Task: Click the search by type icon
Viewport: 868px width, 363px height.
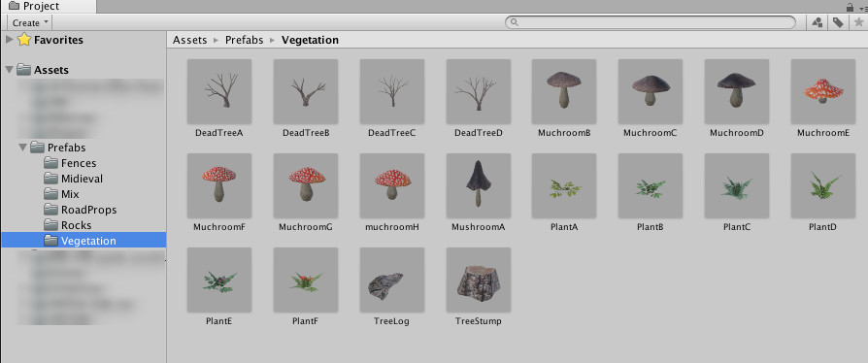Action: click(818, 22)
